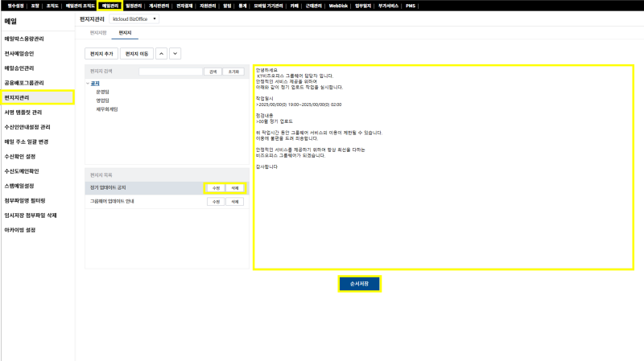
Task: Open 메일관리 in the top menu
Action: [x=109, y=5]
